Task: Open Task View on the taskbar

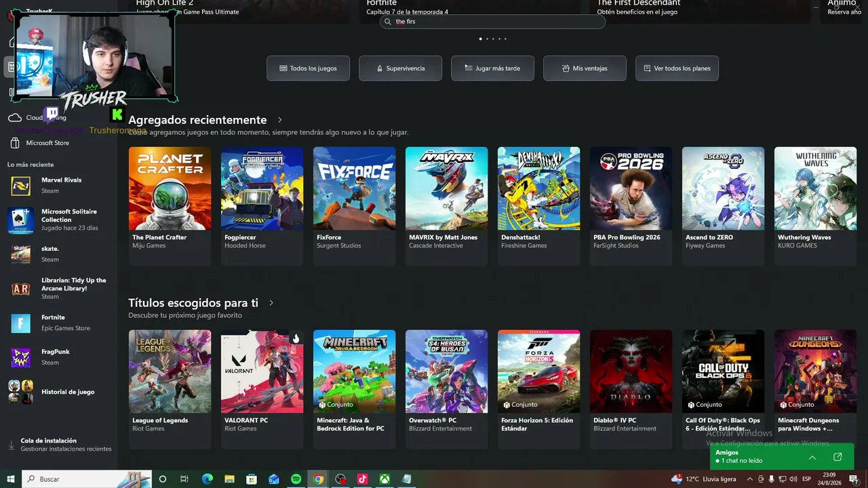Action: coord(184,479)
